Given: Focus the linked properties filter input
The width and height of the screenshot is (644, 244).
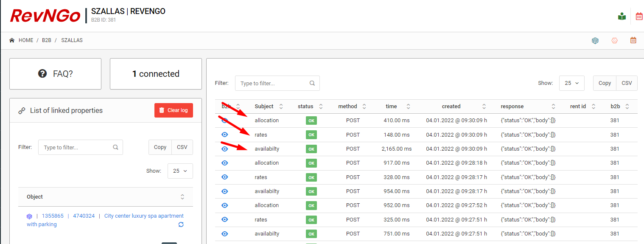Looking at the screenshot, I should (x=81, y=147).
